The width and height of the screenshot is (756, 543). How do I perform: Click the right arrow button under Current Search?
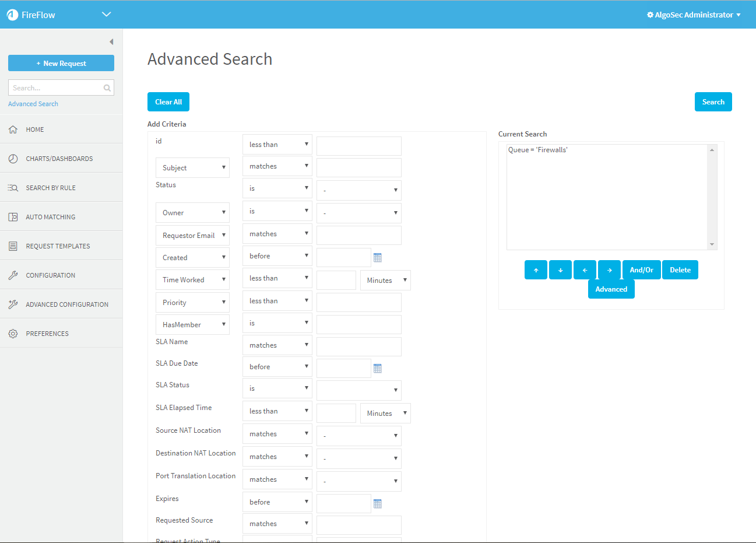click(x=609, y=270)
